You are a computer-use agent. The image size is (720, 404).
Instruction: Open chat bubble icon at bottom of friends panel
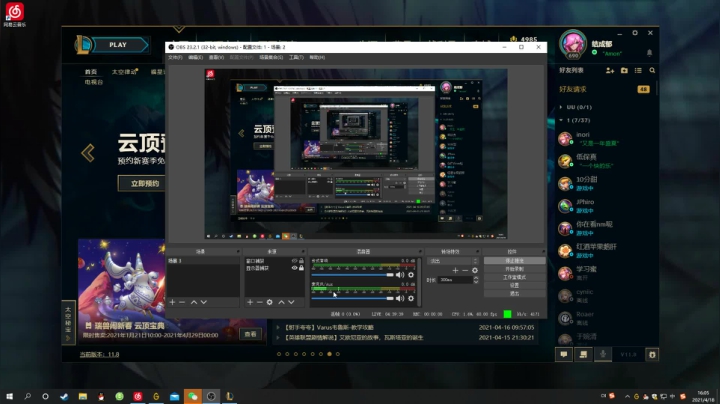(x=564, y=354)
